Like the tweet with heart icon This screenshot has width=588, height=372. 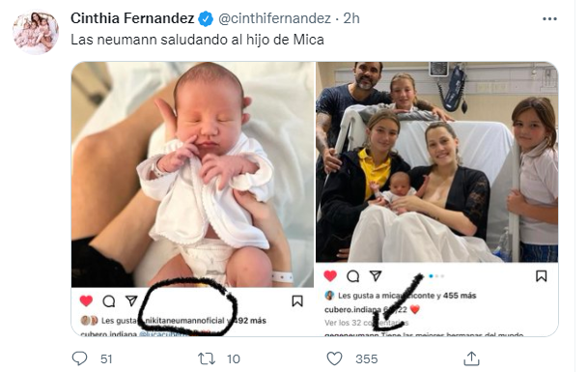(334, 358)
